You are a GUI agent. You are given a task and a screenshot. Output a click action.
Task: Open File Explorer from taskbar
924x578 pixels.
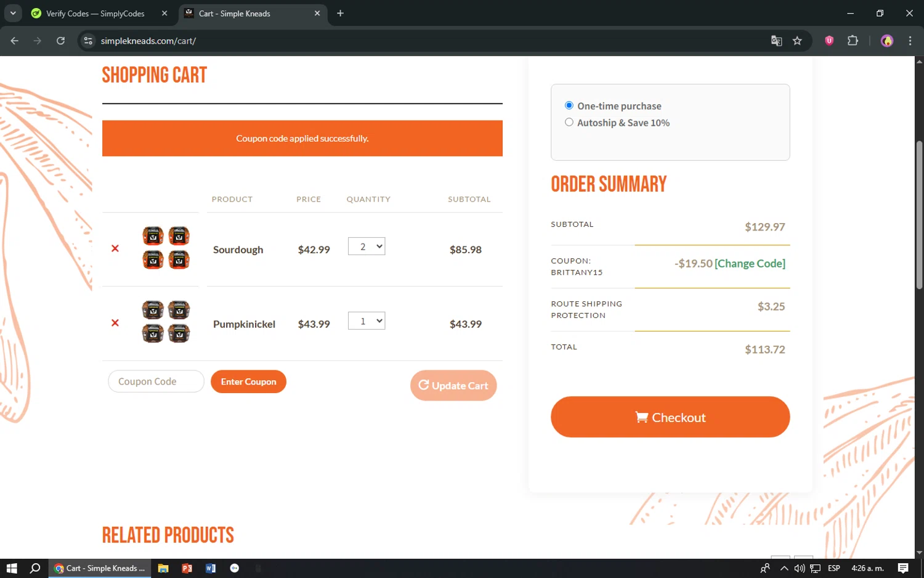(163, 568)
